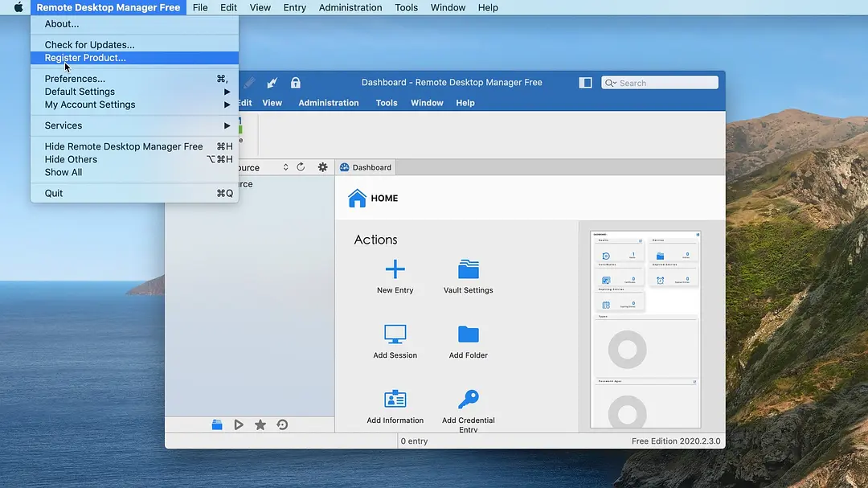
Task: Open the macOS Administration menu
Action: [350, 7]
